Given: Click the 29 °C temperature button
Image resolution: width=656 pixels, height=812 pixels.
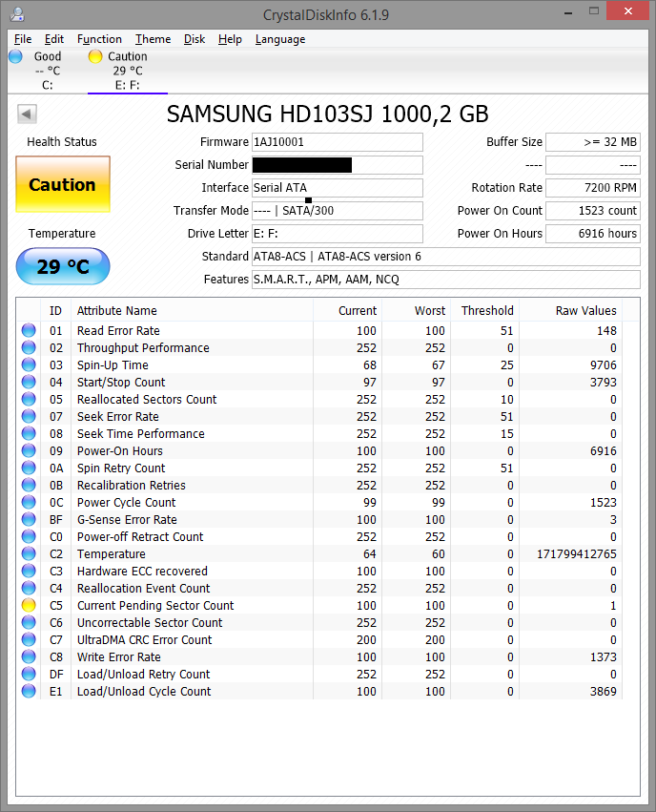Looking at the screenshot, I should pyautogui.click(x=63, y=266).
